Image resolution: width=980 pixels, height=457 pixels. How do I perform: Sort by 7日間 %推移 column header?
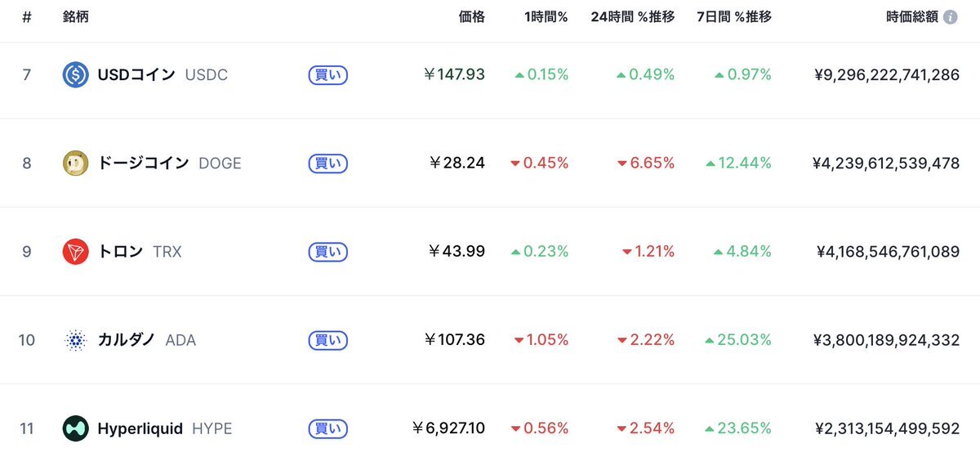point(734,16)
